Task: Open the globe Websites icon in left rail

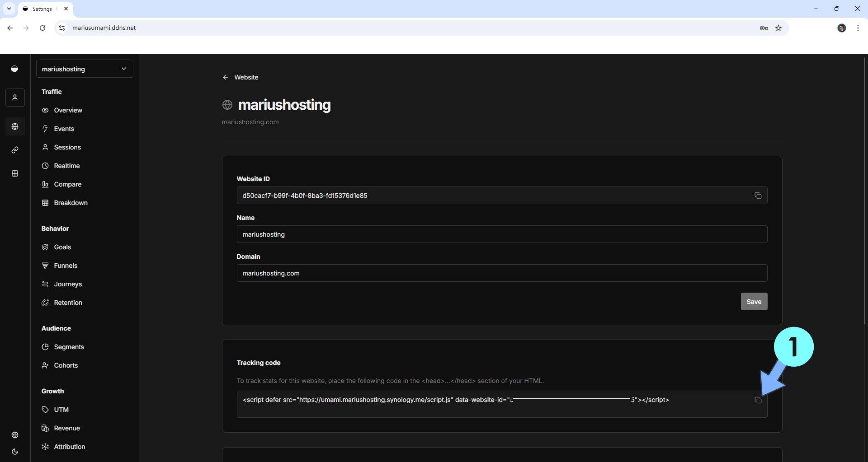Action: click(x=15, y=126)
